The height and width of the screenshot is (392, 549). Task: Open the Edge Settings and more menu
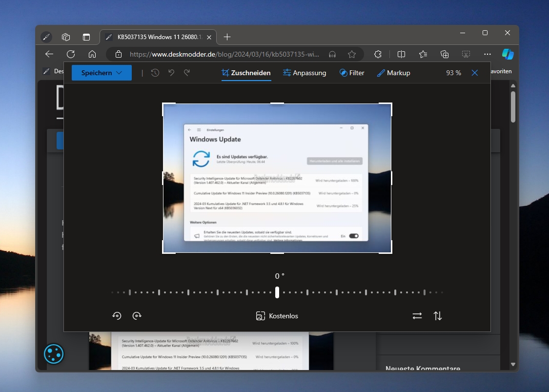click(x=488, y=54)
